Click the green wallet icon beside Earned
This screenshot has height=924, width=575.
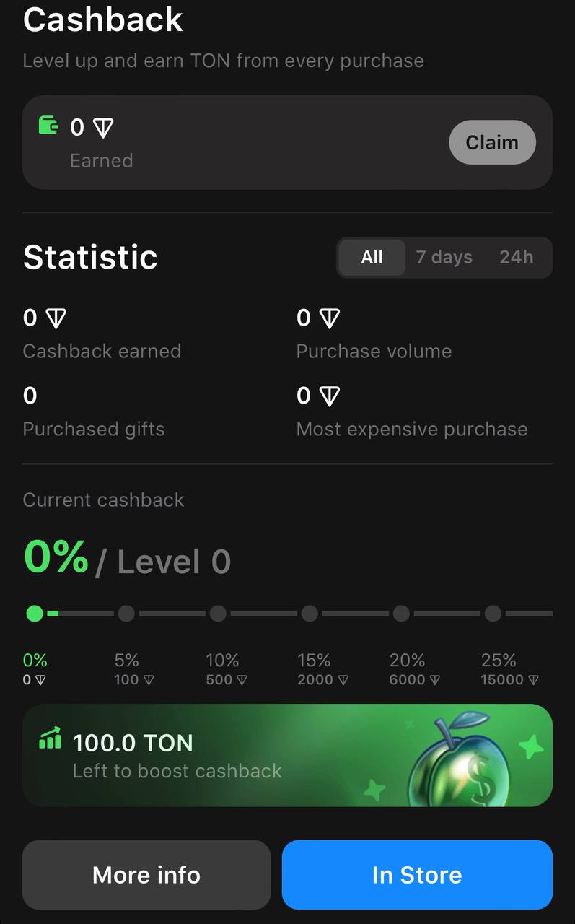(x=48, y=125)
